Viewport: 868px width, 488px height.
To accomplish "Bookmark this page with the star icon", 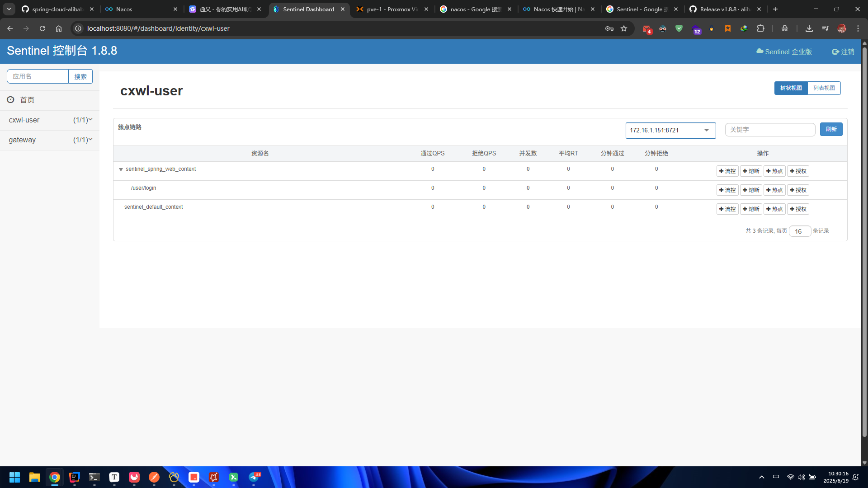I will click(x=624, y=28).
